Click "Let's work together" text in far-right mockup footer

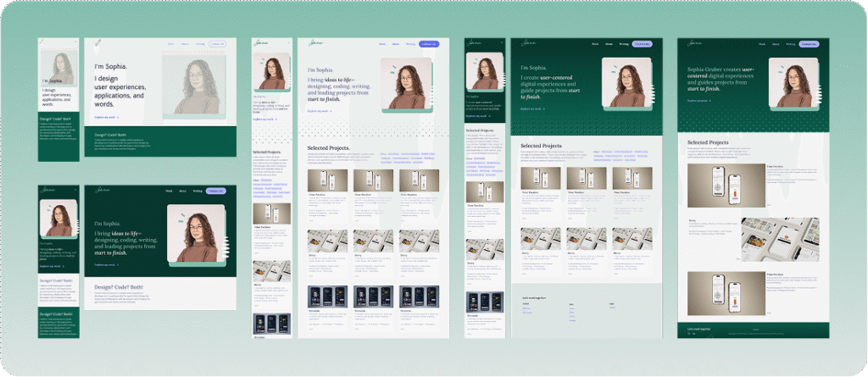(701, 327)
